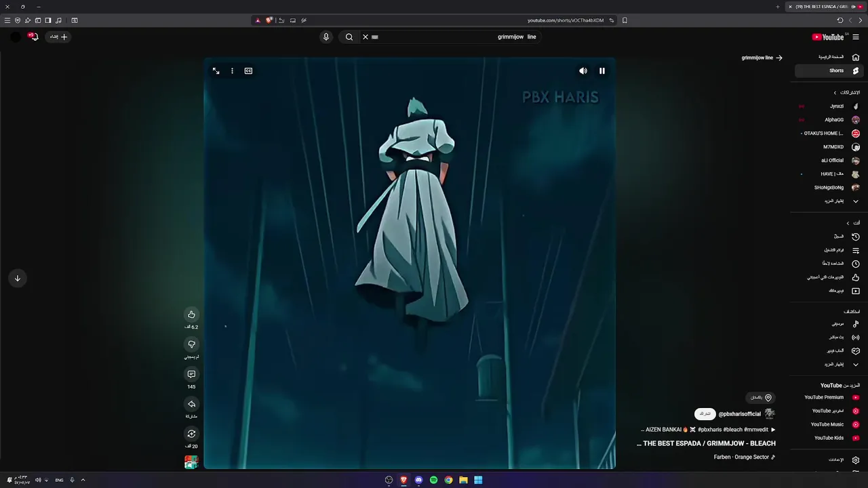Open YouTube Premium link
The width and height of the screenshot is (868, 488).
(829, 398)
